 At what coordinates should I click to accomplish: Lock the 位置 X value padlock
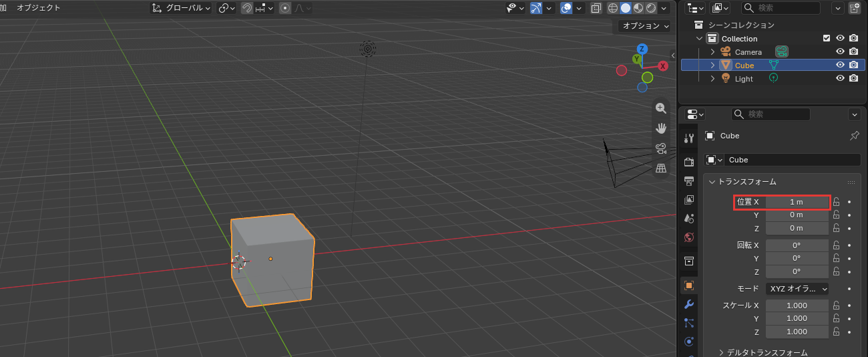coord(836,201)
